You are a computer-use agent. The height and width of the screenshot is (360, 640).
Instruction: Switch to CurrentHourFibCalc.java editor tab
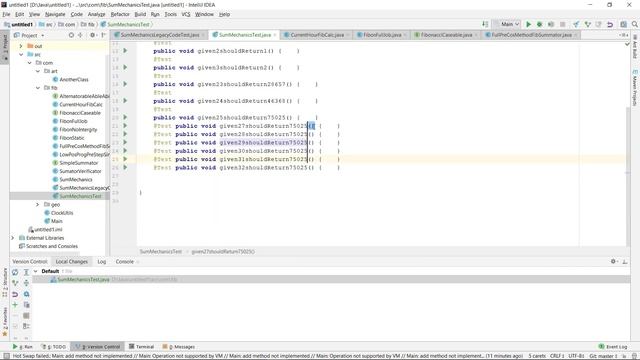(317, 35)
